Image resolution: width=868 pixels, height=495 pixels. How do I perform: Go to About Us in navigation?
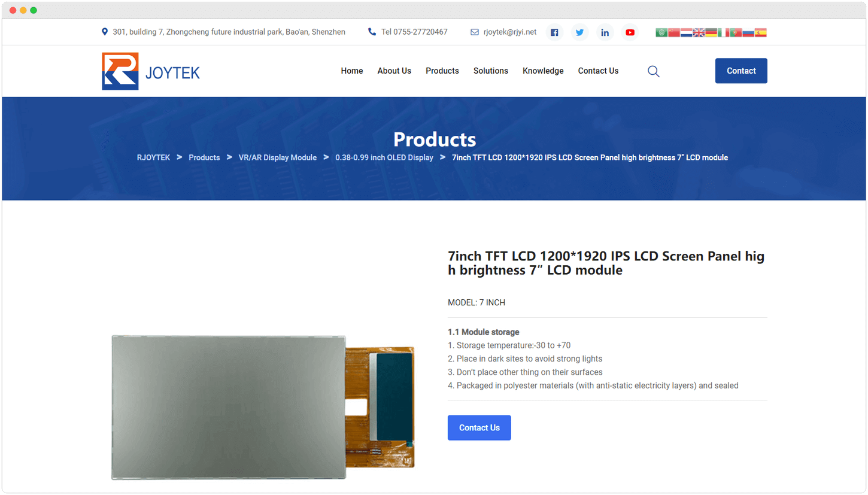(394, 71)
